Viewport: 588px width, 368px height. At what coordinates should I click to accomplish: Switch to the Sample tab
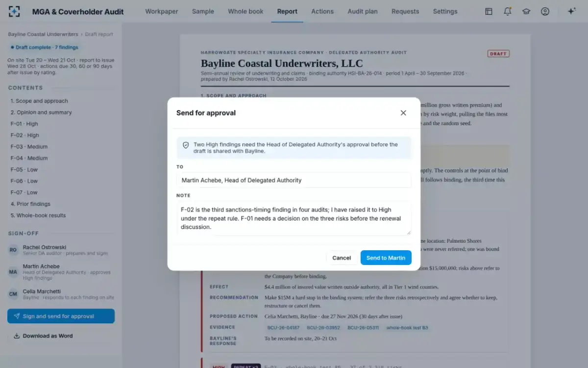[203, 11]
